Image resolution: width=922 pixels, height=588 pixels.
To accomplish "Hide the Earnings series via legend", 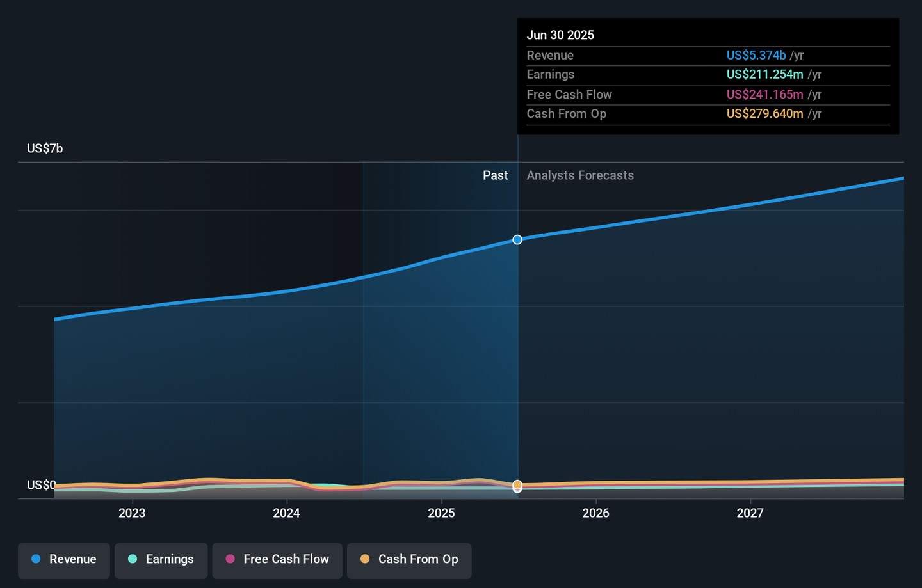I will [161, 559].
